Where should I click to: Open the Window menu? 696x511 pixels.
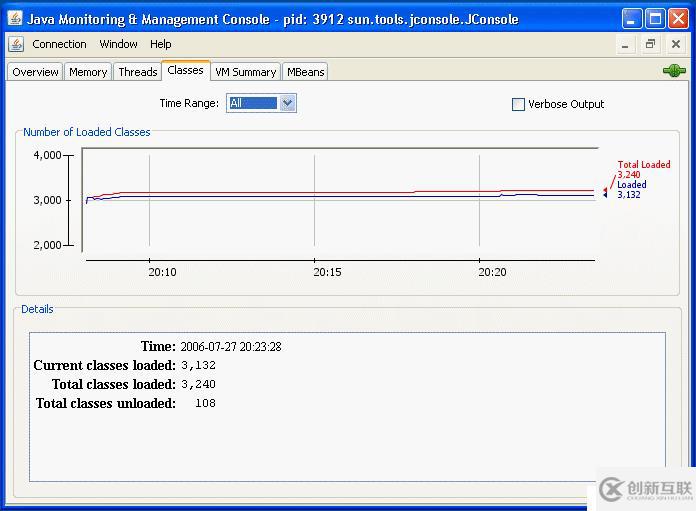pyautogui.click(x=118, y=44)
